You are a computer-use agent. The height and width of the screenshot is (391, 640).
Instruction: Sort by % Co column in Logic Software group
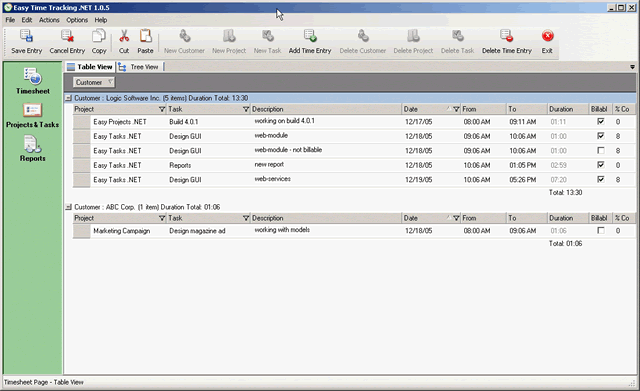click(x=624, y=109)
